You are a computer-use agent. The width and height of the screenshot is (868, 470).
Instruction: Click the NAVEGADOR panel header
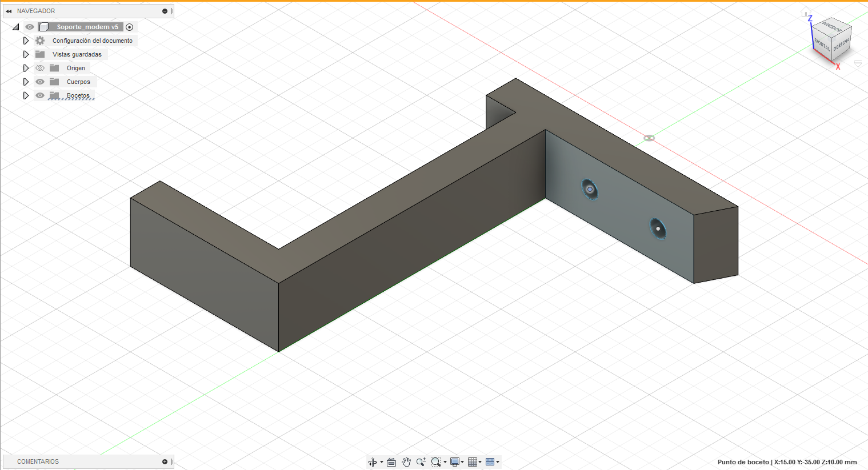pos(34,10)
